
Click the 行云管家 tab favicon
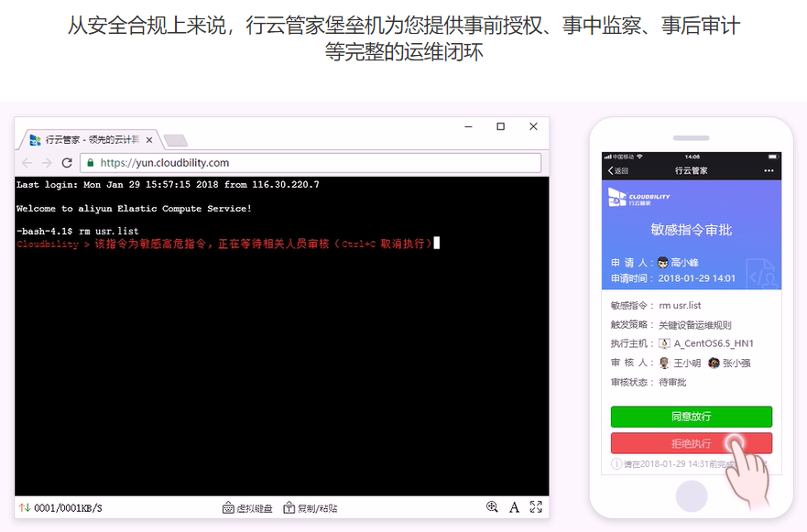tap(35, 139)
